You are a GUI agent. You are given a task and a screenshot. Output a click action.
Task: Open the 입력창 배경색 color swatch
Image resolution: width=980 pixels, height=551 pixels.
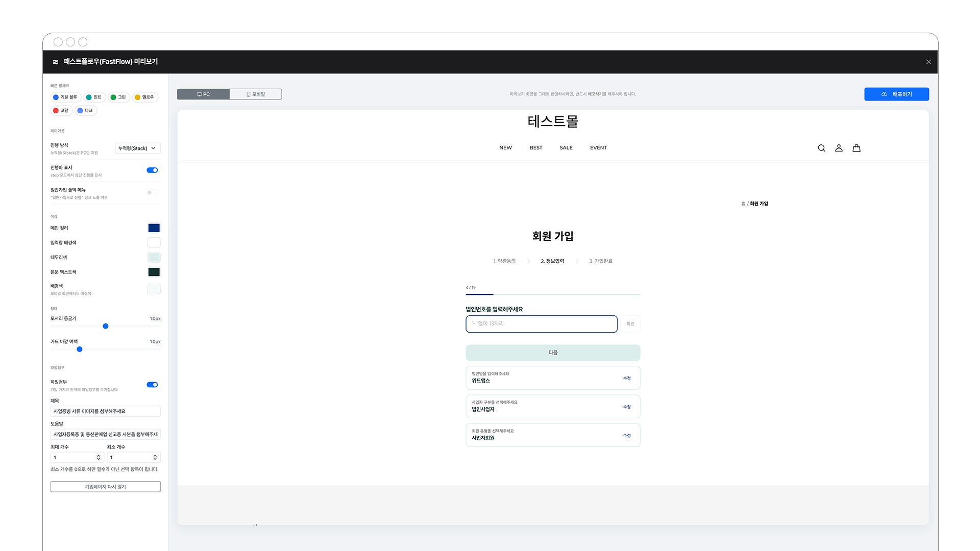(x=154, y=243)
